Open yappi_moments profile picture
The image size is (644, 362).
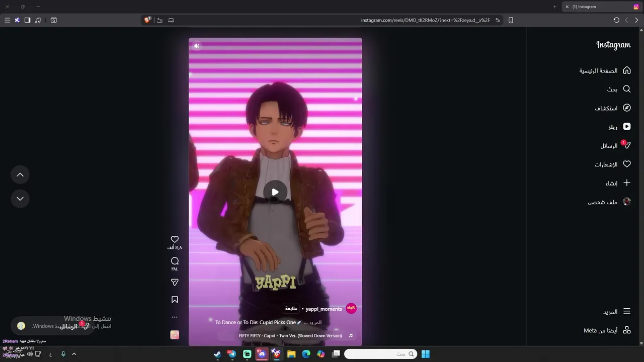coord(351,308)
